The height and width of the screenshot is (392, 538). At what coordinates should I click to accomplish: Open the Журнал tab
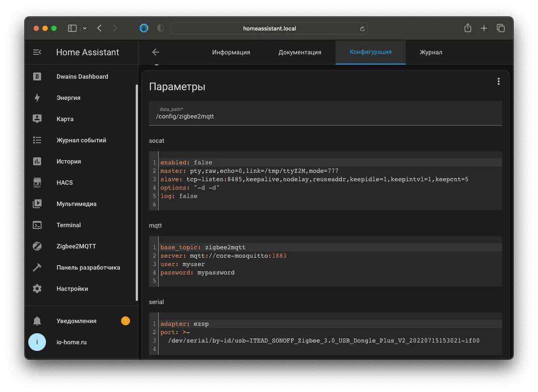point(431,52)
